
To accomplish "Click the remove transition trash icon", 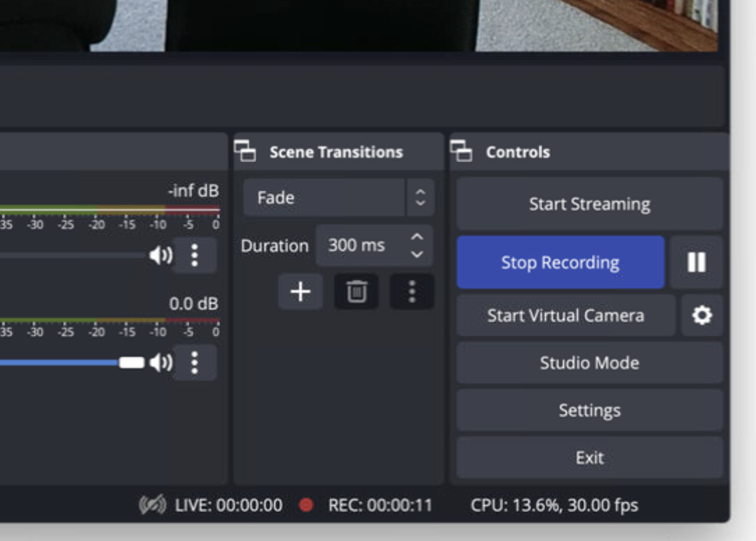I will coord(356,292).
